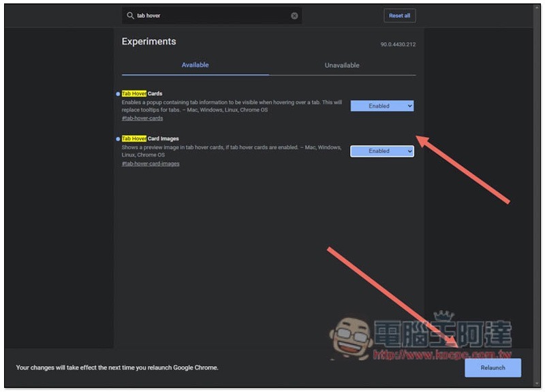Switch to the Available tab
545x392 pixels.
[x=195, y=65]
